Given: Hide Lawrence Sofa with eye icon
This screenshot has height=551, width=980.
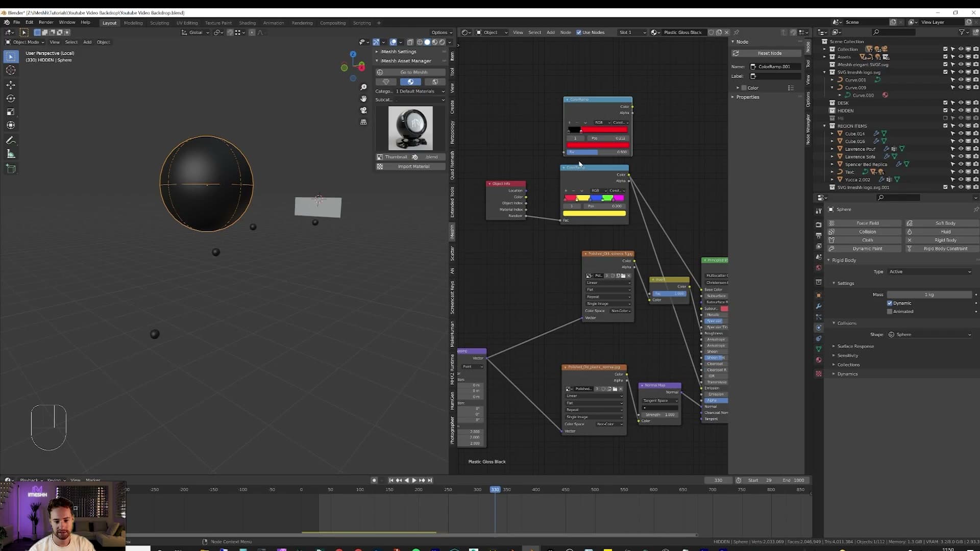Looking at the screenshot, I should pyautogui.click(x=961, y=157).
